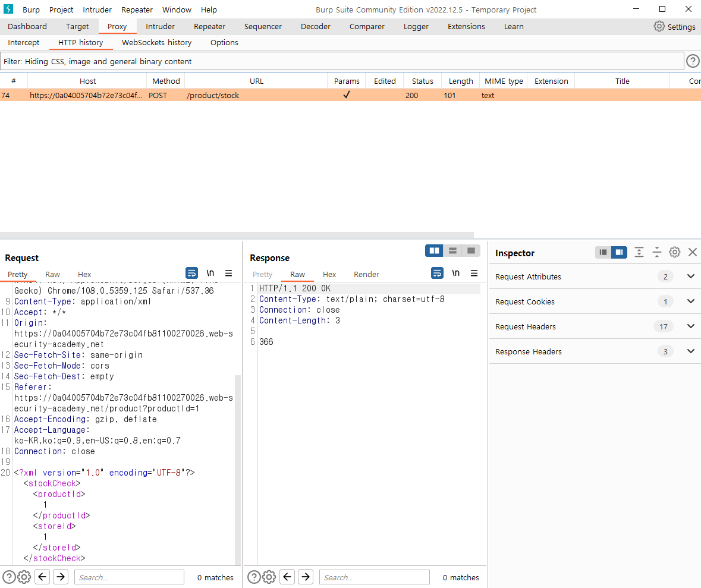Switch to the Target tab

click(77, 26)
